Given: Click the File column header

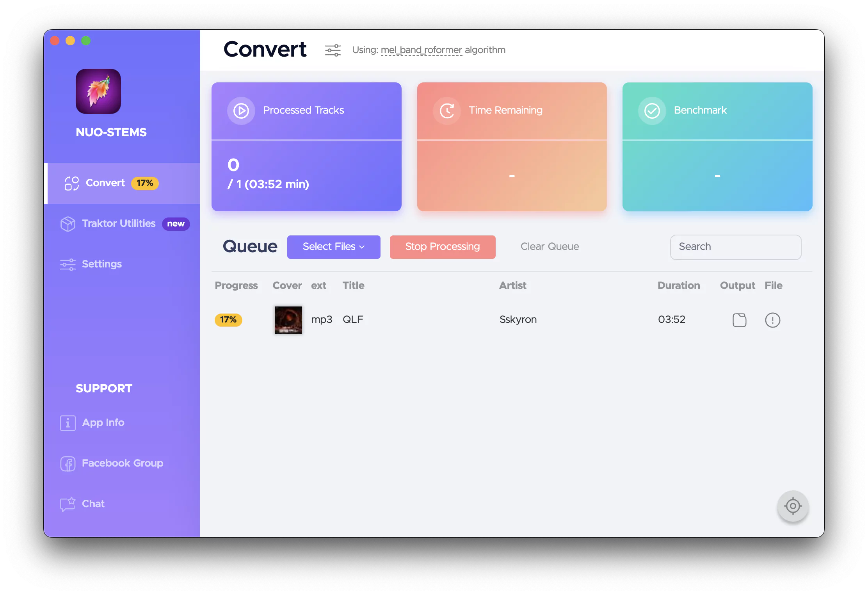Looking at the screenshot, I should point(774,286).
